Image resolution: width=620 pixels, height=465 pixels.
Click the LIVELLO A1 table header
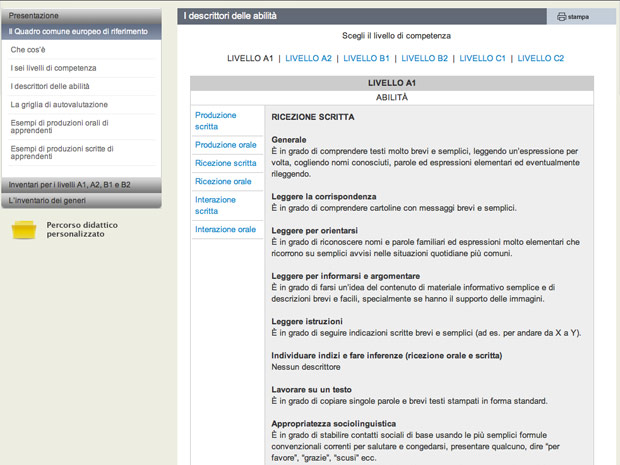392,83
